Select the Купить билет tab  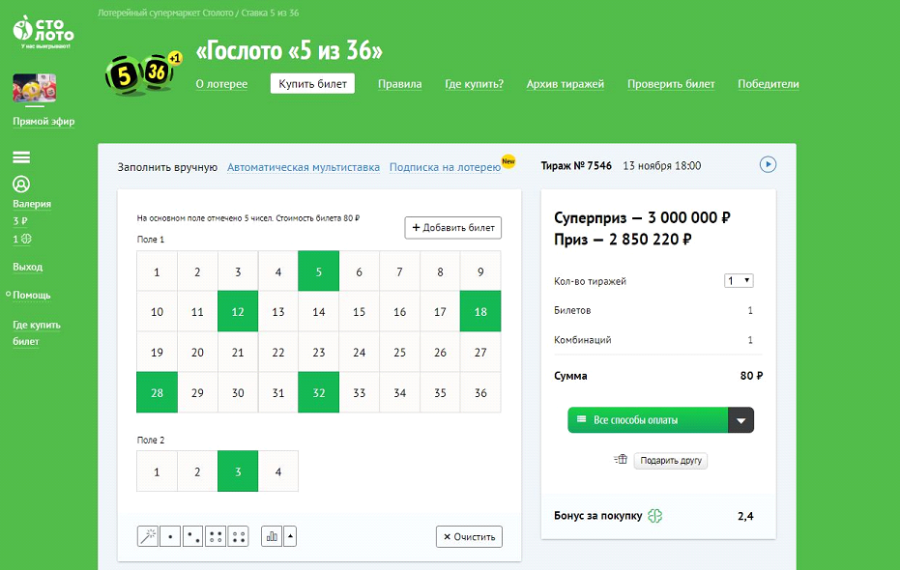point(312,84)
